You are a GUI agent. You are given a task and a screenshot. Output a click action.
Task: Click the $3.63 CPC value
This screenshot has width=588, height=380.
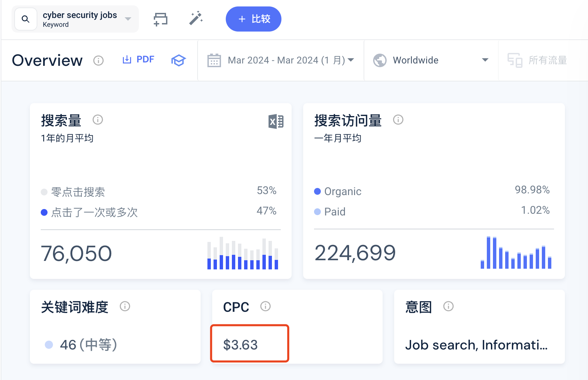coord(240,345)
